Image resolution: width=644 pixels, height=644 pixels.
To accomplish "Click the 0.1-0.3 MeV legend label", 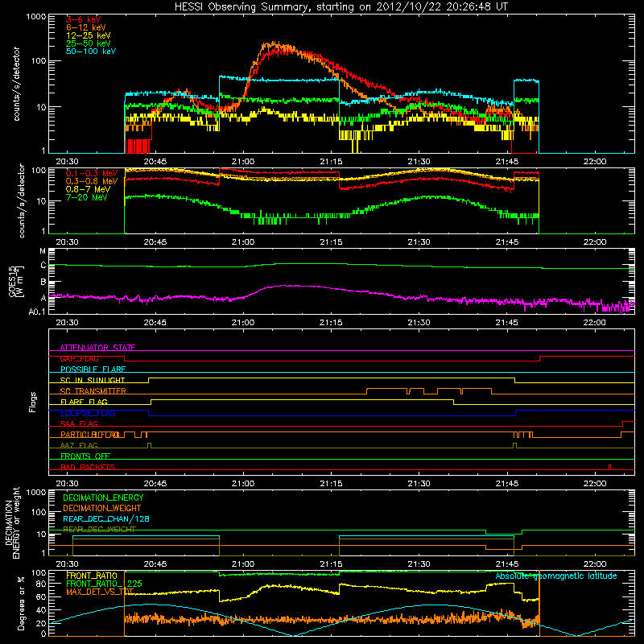I will 92,173.
